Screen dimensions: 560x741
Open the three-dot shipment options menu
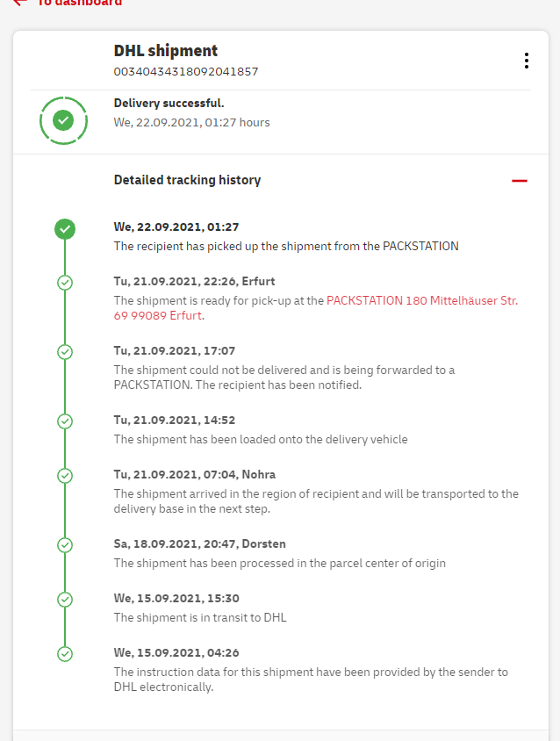pos(526,61)
